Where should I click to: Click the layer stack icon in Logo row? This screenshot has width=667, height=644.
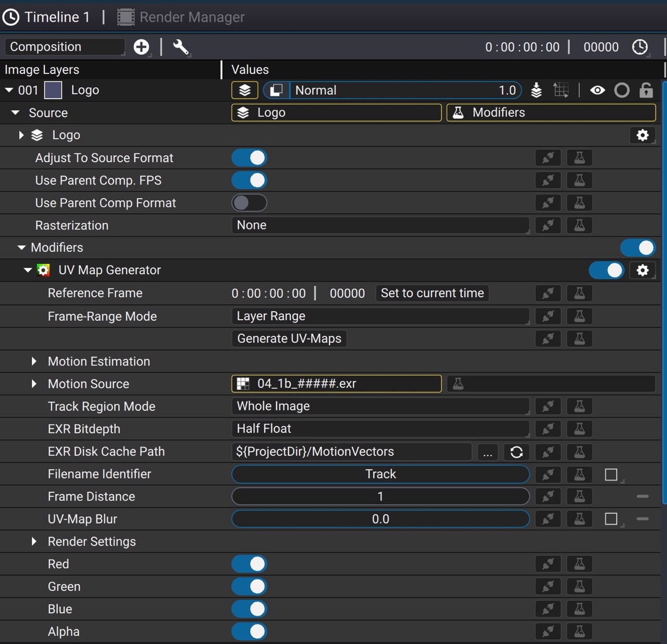tap(245, 90)
